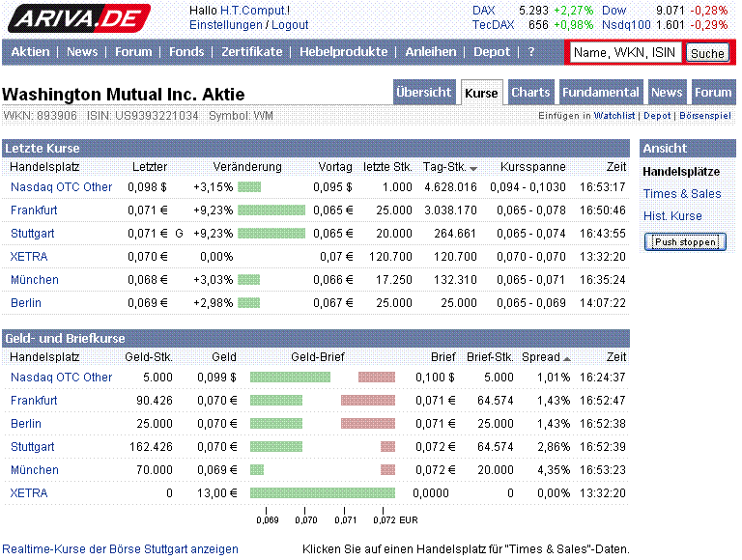
Task: Open the Dow index link
Action: (x=614, y=11)
